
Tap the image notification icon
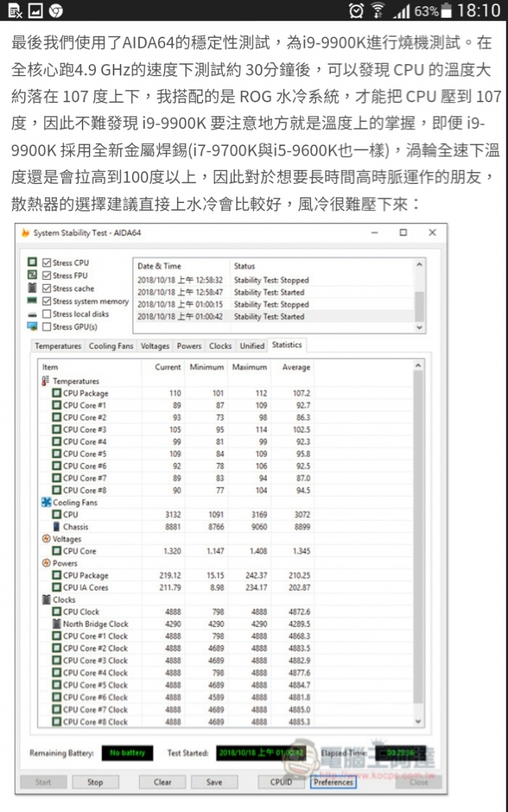click(35, 11)
